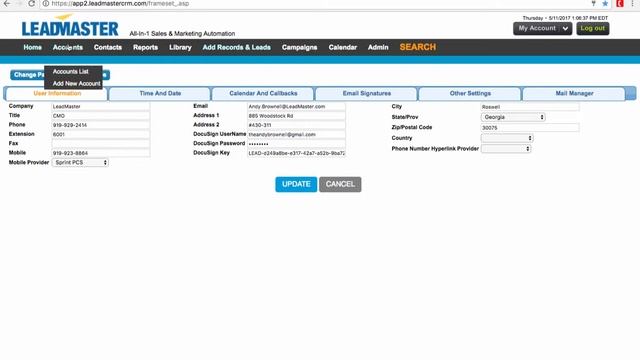640x360 pixels.
Task: Open the red browser extension icon
Action: pyautogui.click(x=620, y=4)
